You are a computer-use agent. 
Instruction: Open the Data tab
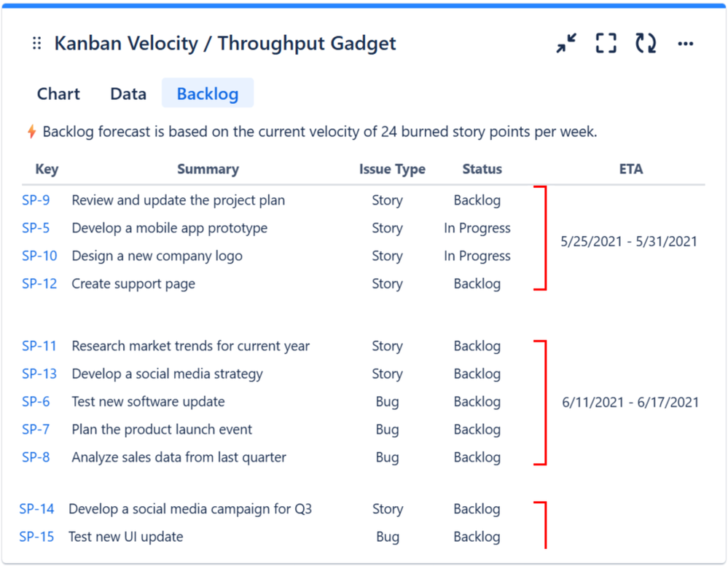[128, 94]
